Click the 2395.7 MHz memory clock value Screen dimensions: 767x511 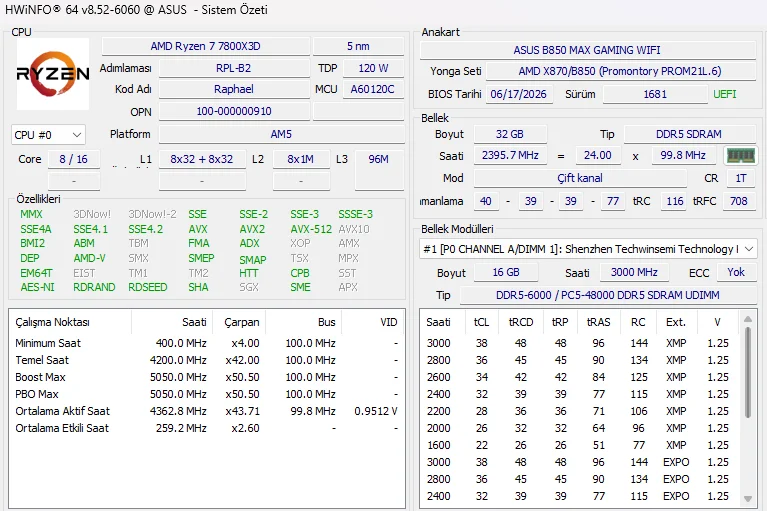(x=510, y=156)
